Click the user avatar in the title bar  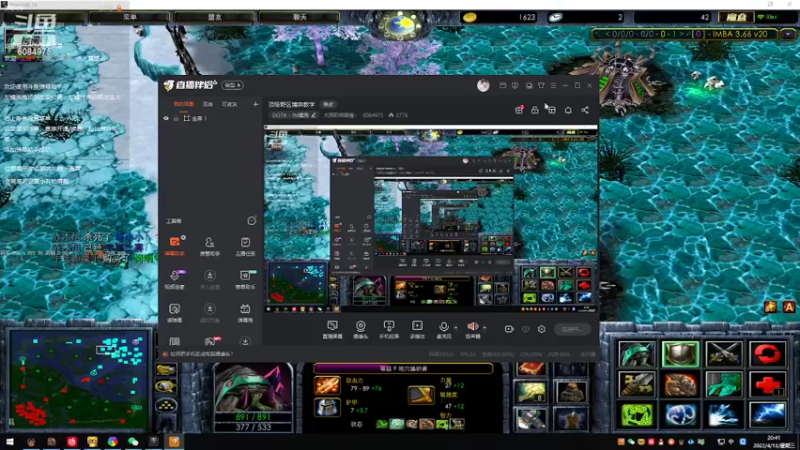tap(483, 85)
